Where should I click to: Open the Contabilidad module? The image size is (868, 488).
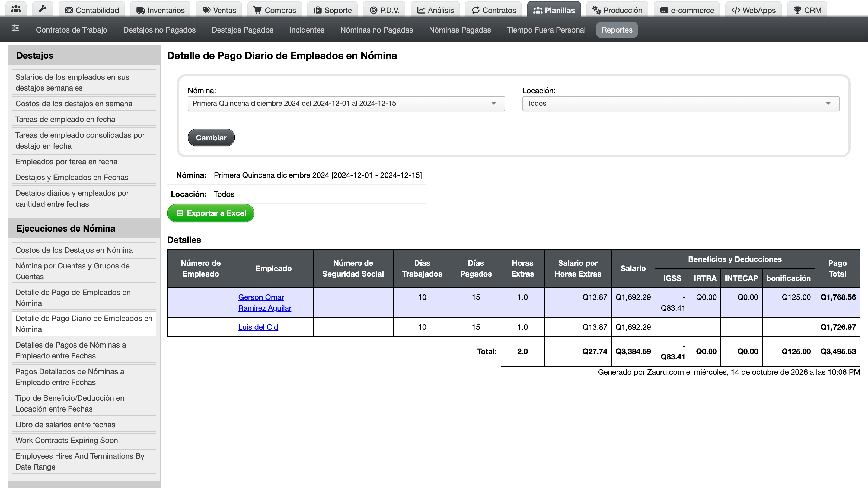coord(92,10)
